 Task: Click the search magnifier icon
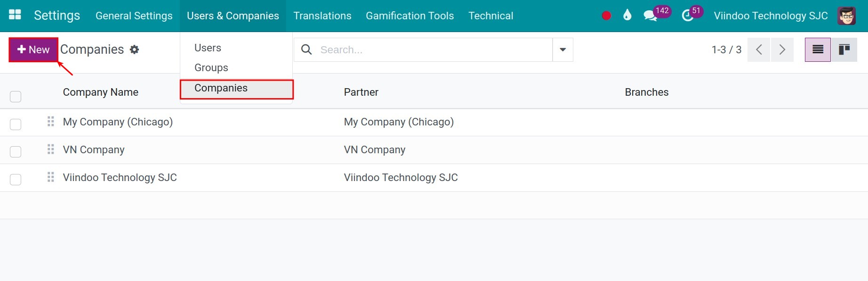[306, 50]
